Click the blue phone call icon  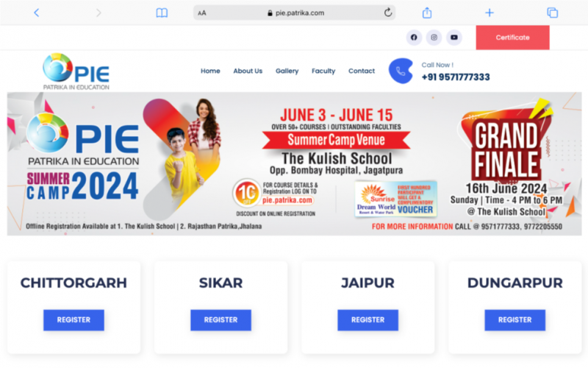click(x=401, y=71)
